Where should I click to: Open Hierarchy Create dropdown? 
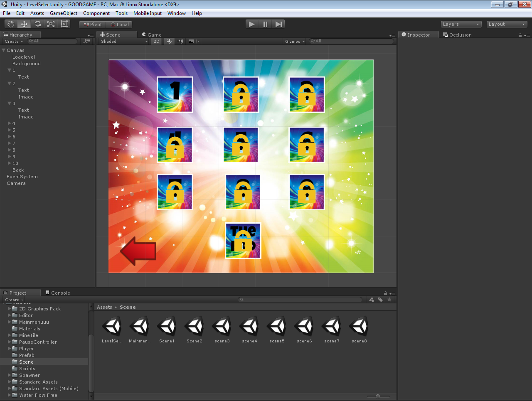pyautogui.click(x=13, y=41)
